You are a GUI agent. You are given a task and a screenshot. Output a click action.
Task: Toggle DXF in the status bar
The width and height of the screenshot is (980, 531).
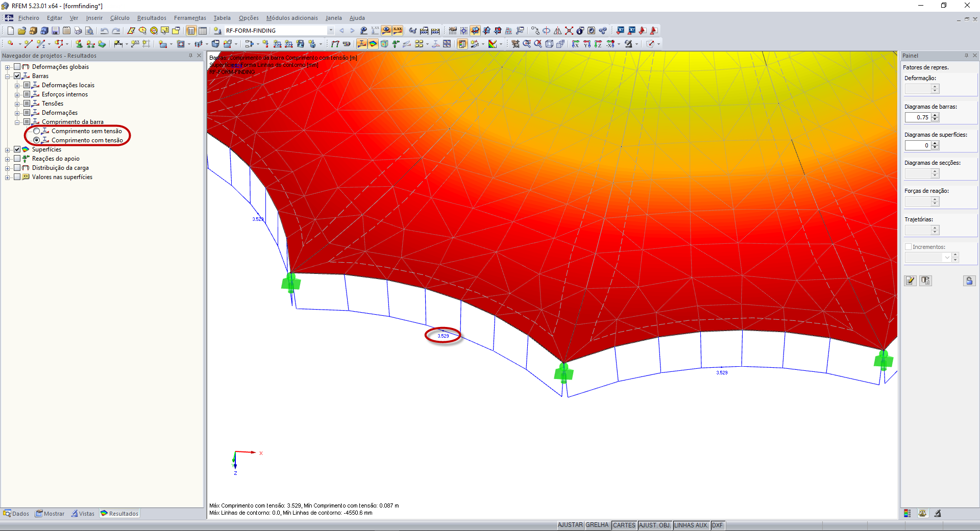pyautogui.click(x=717, y=525)
